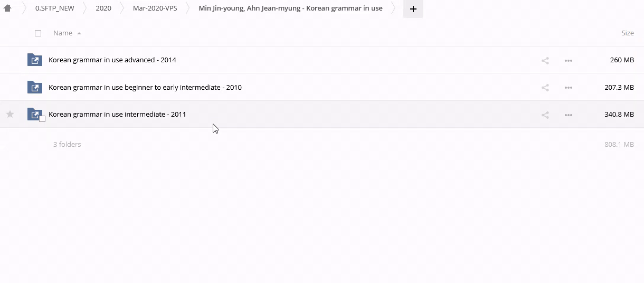Open more actions for beginner folder
Image resolution: width=644 pixels, height=283 pixels.
point(569,88)
